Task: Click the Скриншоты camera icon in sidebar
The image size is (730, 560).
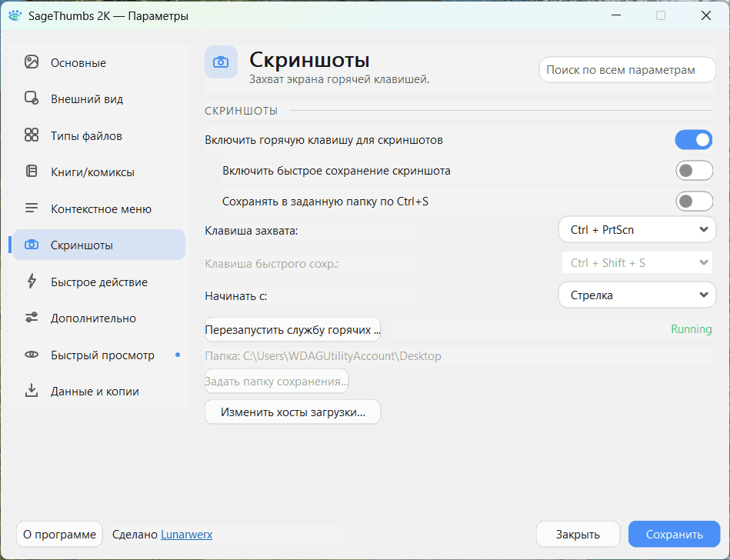Action: tap(32, 245)
